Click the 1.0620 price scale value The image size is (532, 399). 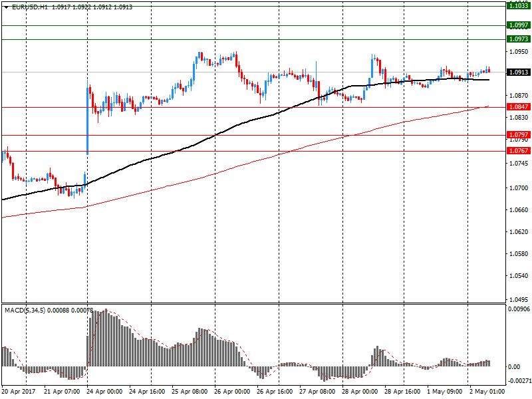519,232
